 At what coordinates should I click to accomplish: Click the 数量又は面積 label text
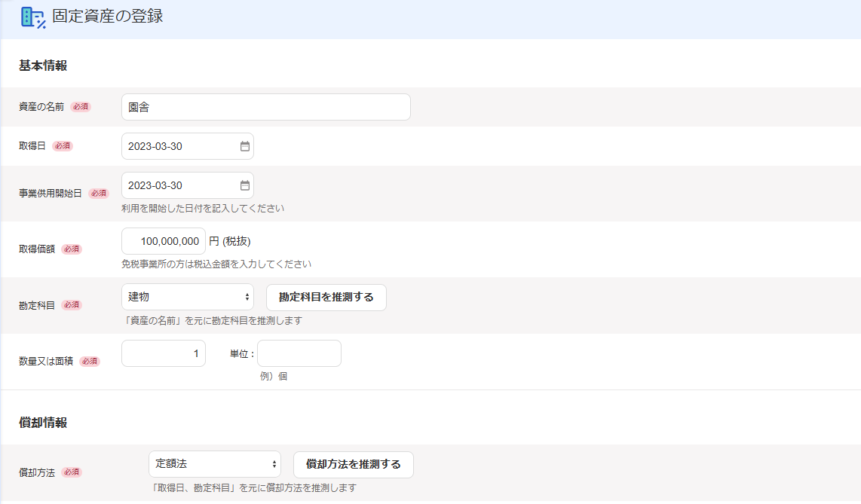click(45, 362)
